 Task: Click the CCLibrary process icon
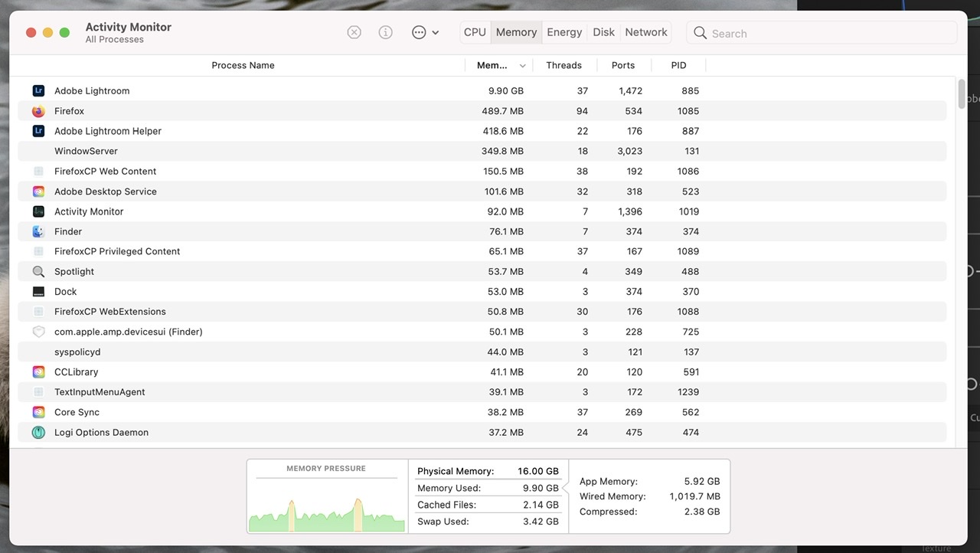(x=38, y=372)
